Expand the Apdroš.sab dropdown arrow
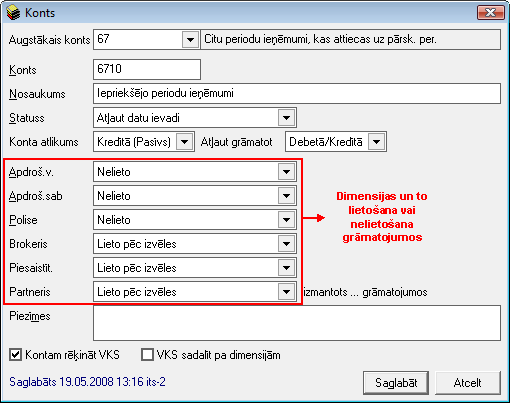Image resolution: width=510 pixels, height=403 pixels. [286, 196]
